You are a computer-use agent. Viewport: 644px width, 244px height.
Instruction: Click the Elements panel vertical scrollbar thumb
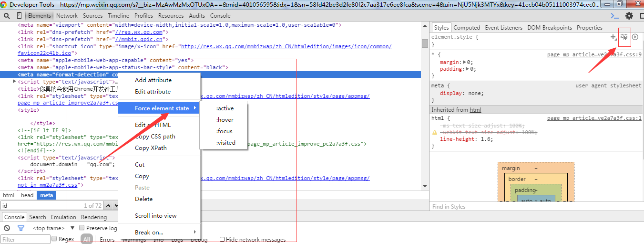coord(424,43)
